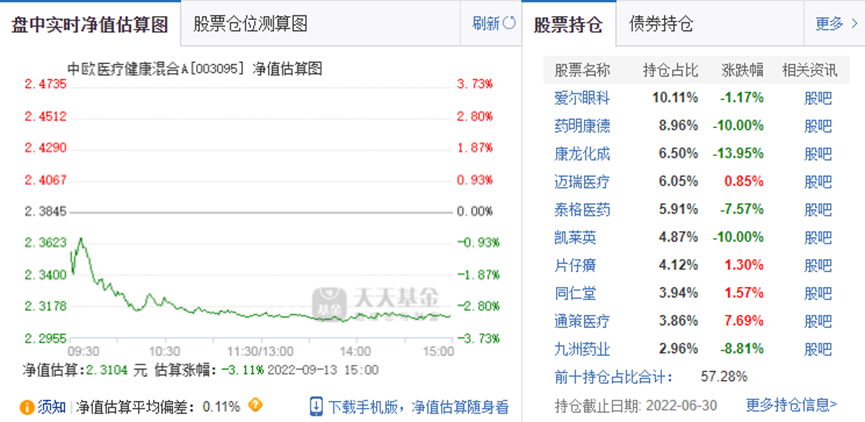The width and height of the screenshot is (865, 422).
Task: Click the refresh circular arrow icon
Action: [509, 24]
